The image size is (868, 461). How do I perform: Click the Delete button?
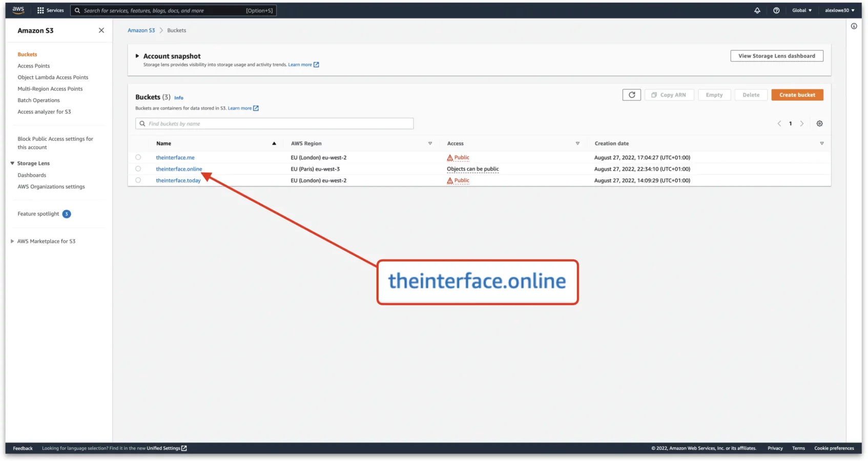coord(751,95)
